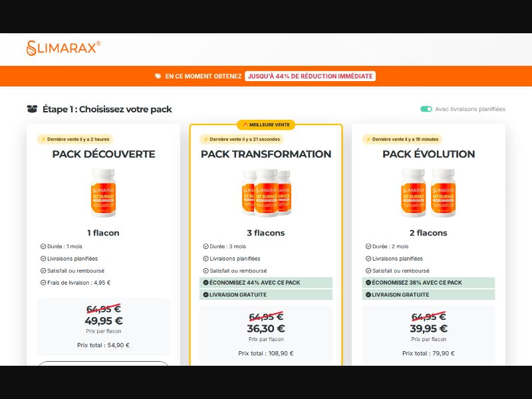Click check icon beside Pack Évolution's 'Livraison gratuite'
The image size is (532, 399).
[368, 295]
